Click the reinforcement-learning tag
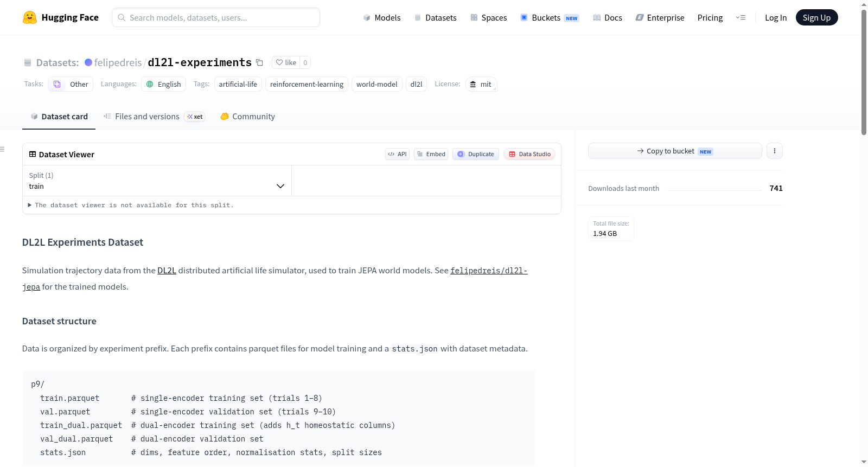 point(307,84)
